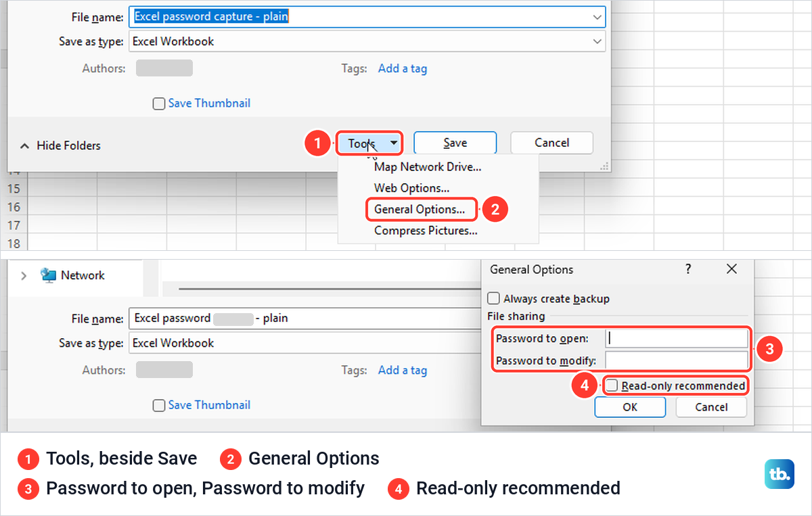
Task: Tick Save Thumbnail in the screenshot showing the Tools menu
Action: pos(159,103)
